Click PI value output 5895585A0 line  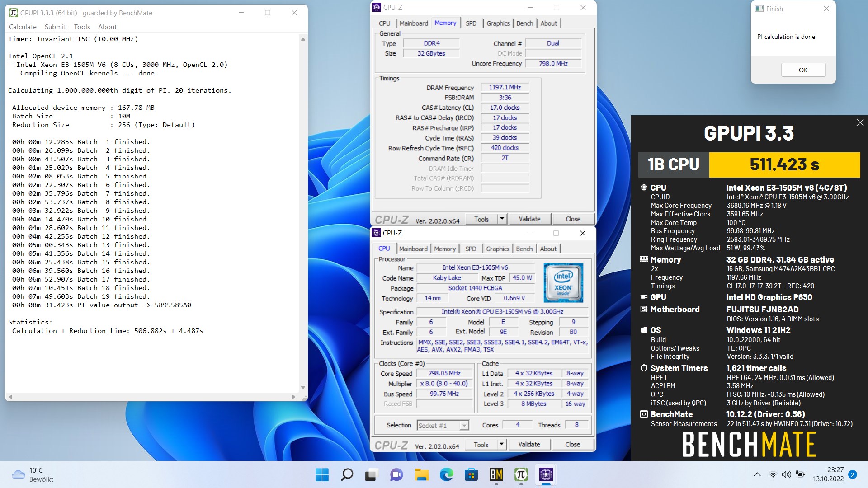(x=102, y=305)
